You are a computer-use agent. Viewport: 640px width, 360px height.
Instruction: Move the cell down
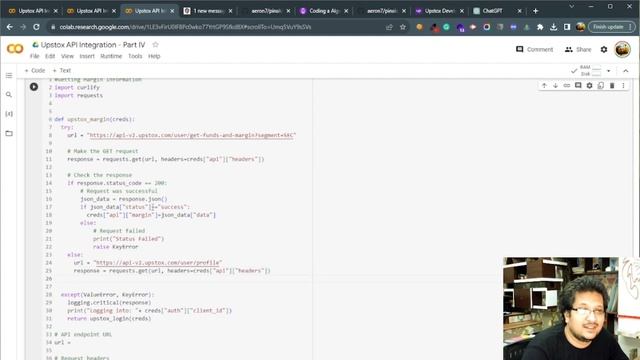click(x=555, y=85)
